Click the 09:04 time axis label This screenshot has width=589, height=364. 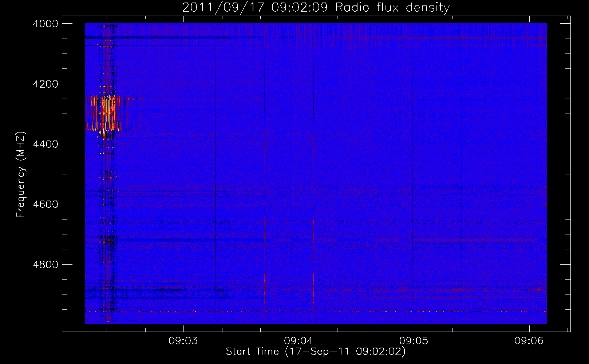tap(299, 341)
